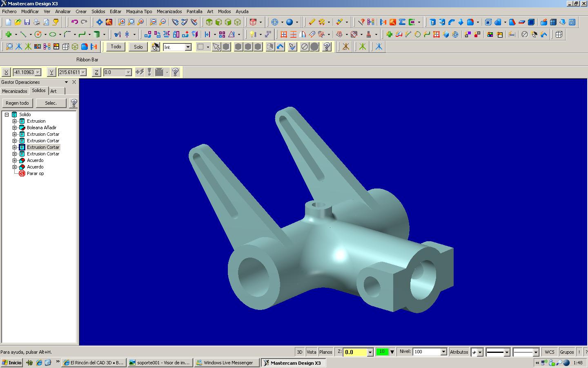
Task: Click the Grupos button
Action: tap(567, 352)
